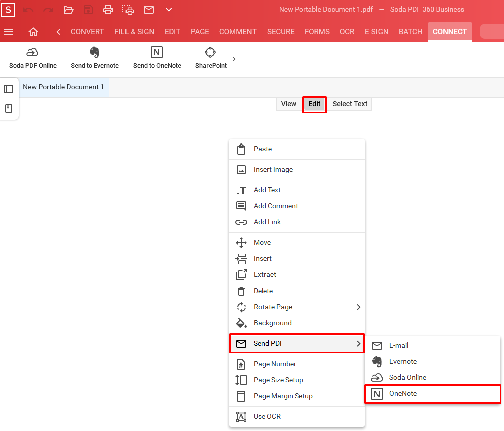The height and width of the screenshot is (431, 504).
Task: Redo the last action
Action: click(48, 10)
